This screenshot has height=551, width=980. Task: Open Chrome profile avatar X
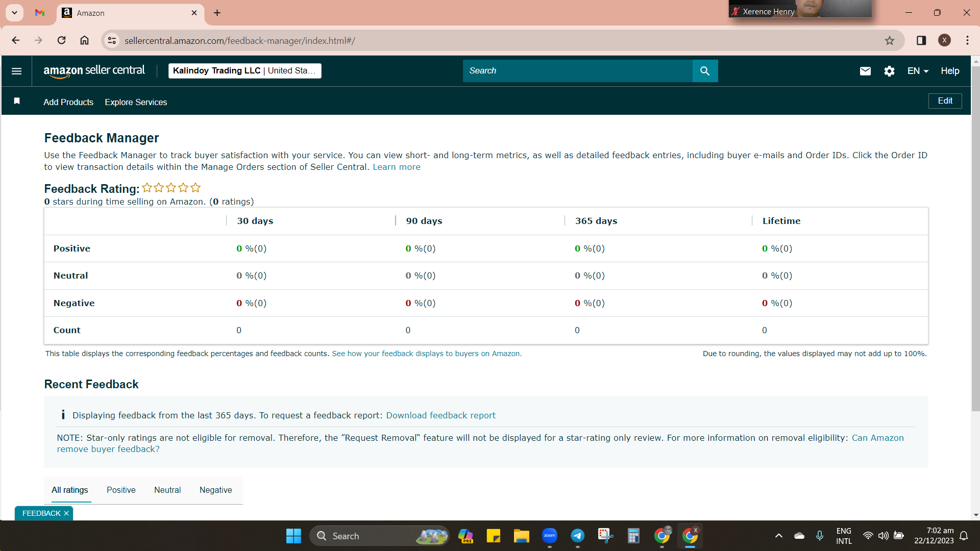(x=944, y=40)
